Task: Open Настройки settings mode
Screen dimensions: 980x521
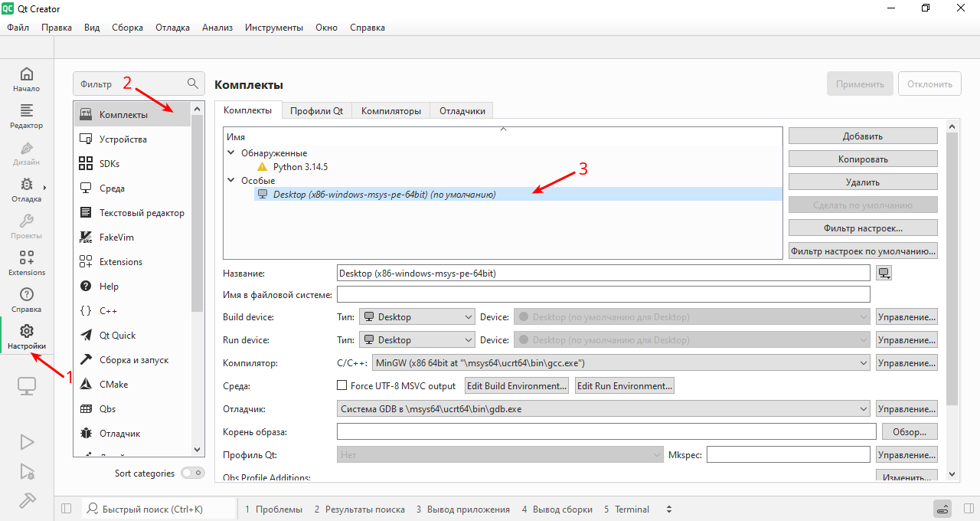Action: point(27,337)
